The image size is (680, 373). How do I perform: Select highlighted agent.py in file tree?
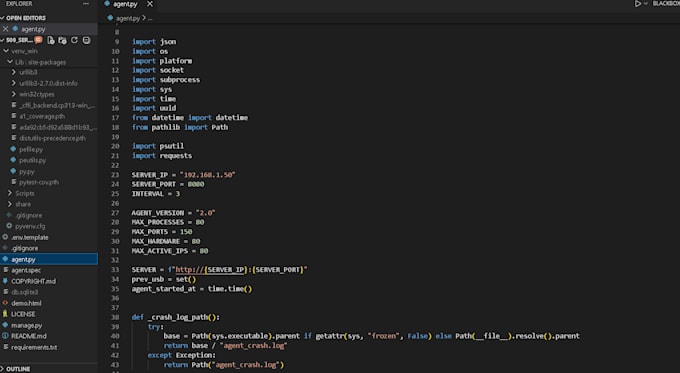49,259
